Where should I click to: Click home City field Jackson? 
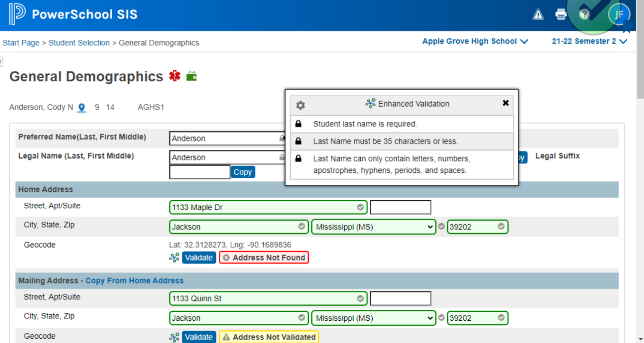coord(239,227)
